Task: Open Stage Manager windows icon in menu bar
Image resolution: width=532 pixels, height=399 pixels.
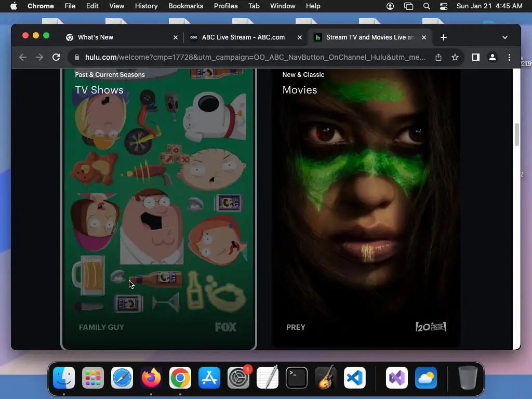Action: tap(408, 6)
